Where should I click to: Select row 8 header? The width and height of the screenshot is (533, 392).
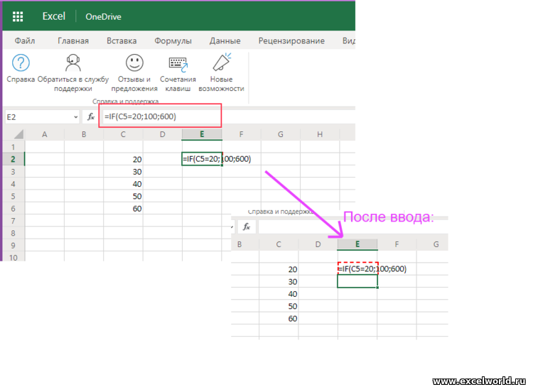(x=14, y=233)
